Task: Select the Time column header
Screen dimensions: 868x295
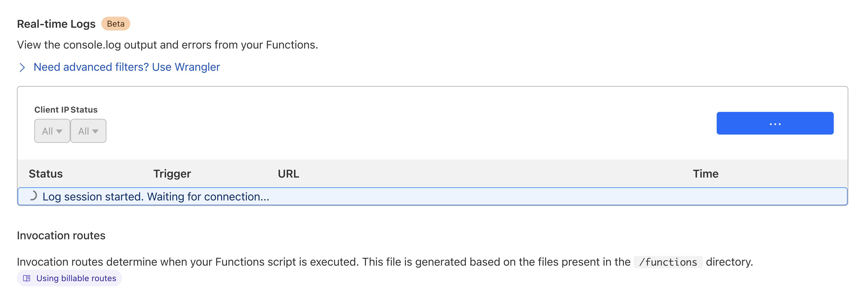Action: point(706,174)
